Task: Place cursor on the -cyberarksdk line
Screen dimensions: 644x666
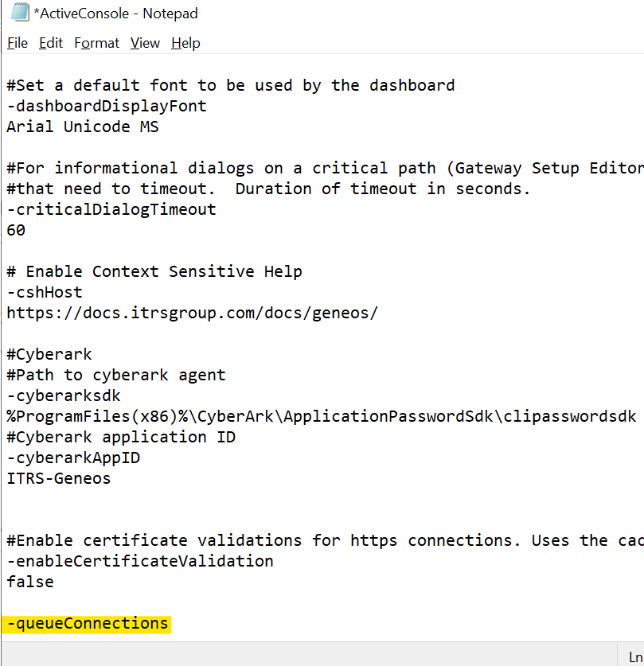Action: coord(64,395)
